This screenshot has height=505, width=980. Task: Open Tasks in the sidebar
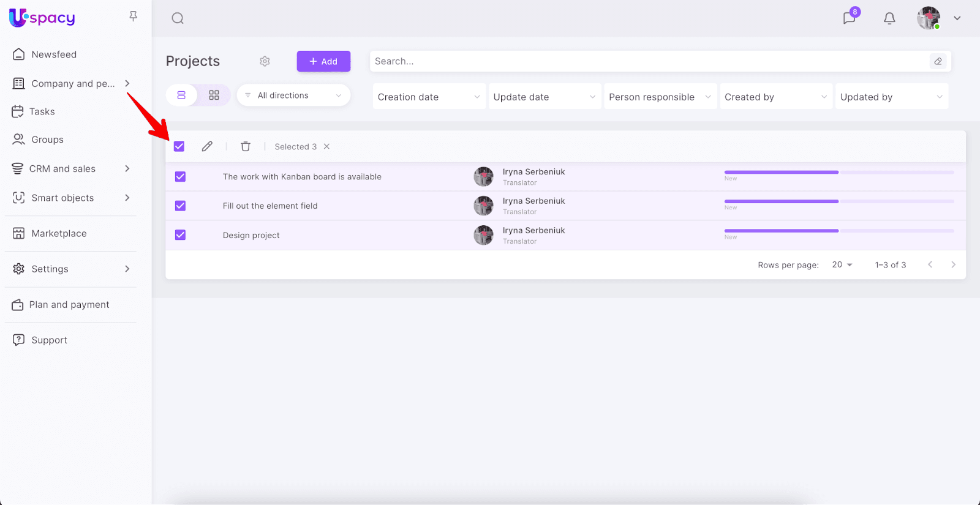pyautogui.click(x=42, y=111)
